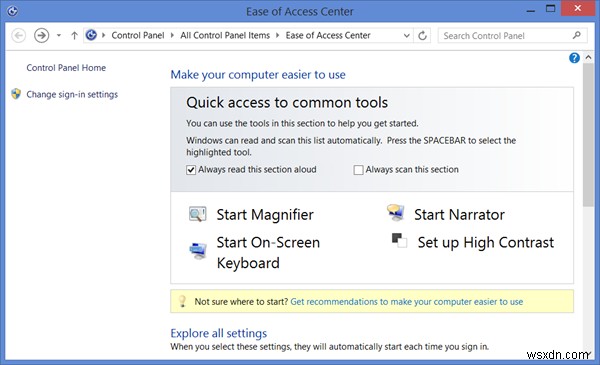
Task: Select Control Panel in the breadcrumb
Action: pos(138,35)
